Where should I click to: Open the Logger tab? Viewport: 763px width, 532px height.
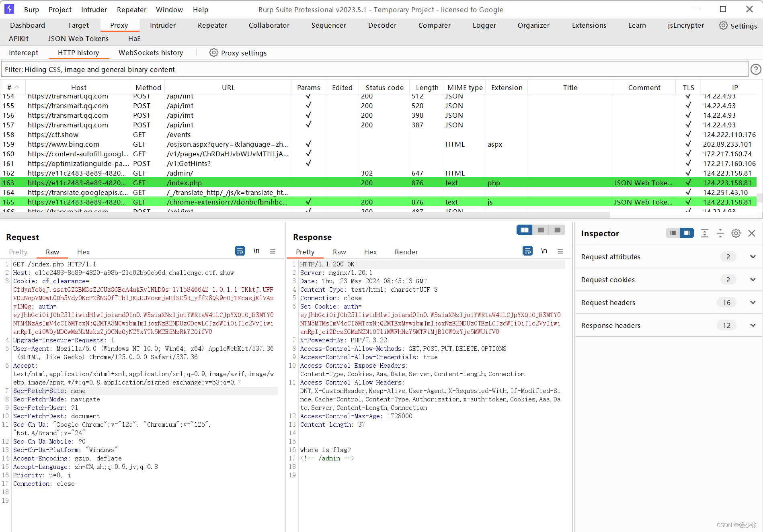pos(484,25)
